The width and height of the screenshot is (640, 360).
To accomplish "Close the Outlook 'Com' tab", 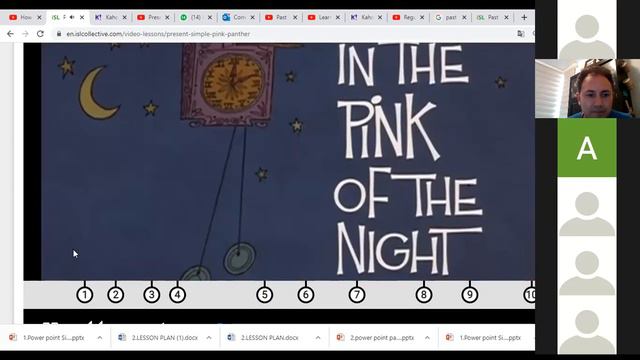I will [x=252, y=17].
